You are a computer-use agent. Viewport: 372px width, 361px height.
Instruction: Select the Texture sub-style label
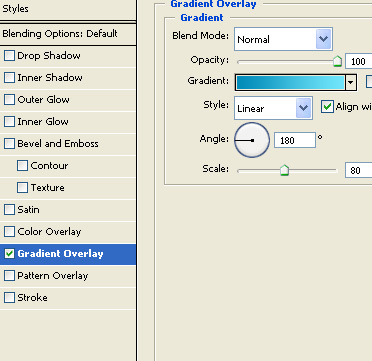pyautogui.click(x=47, y=188)
